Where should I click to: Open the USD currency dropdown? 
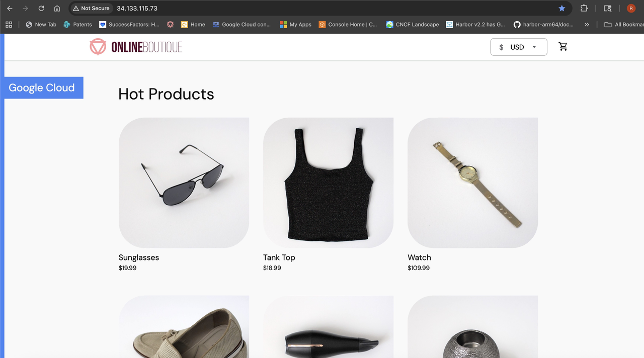pos(519,47)
